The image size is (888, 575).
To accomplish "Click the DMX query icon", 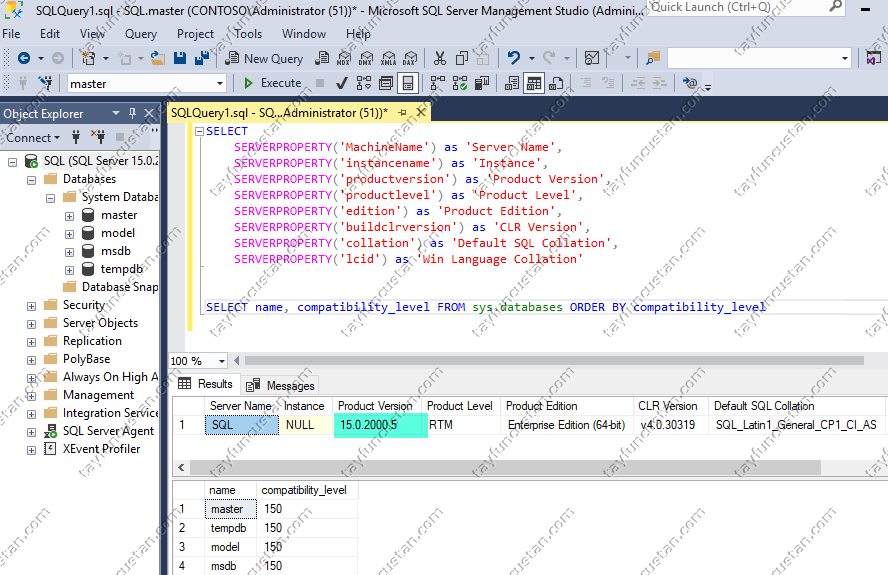I will pyautogui.click(x=366, y=58).
